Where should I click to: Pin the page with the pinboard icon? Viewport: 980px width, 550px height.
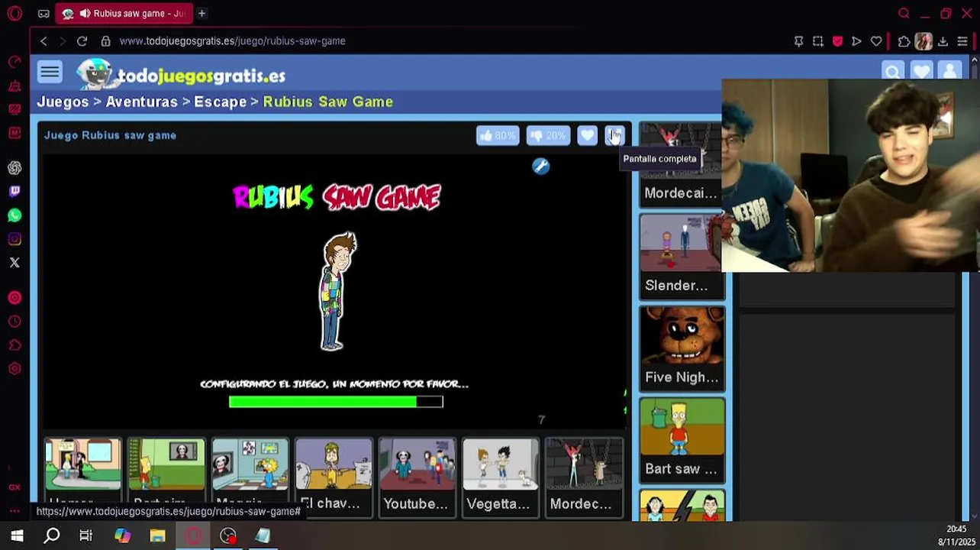[798, 41]
